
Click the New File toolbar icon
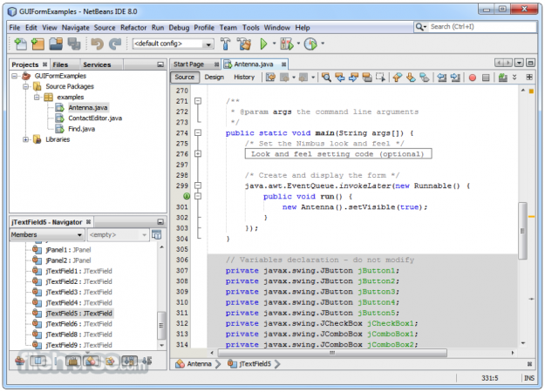21,44
